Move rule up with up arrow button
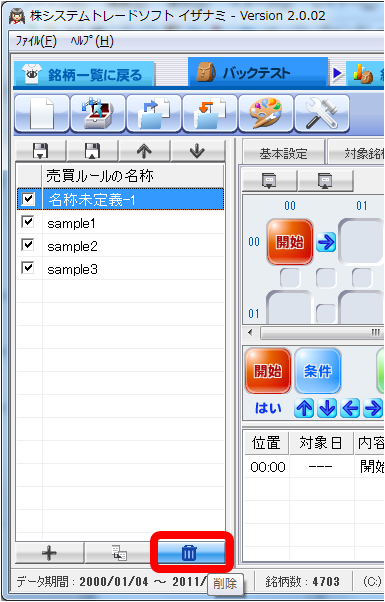Screen dimensions: 385x602 pyautogui.click(x=144, y=151)
